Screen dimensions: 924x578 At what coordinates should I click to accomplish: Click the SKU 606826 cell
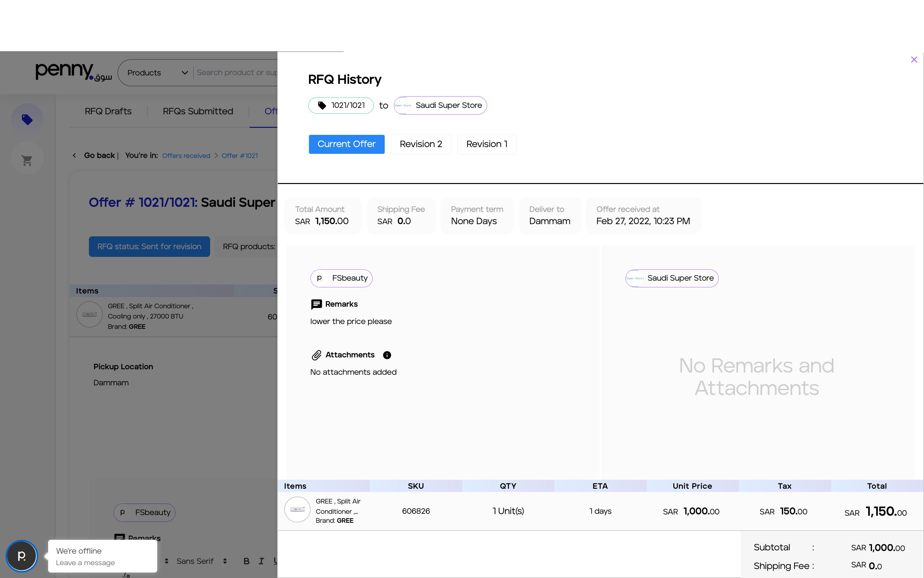pyautogui.click(x=416, y=511)
